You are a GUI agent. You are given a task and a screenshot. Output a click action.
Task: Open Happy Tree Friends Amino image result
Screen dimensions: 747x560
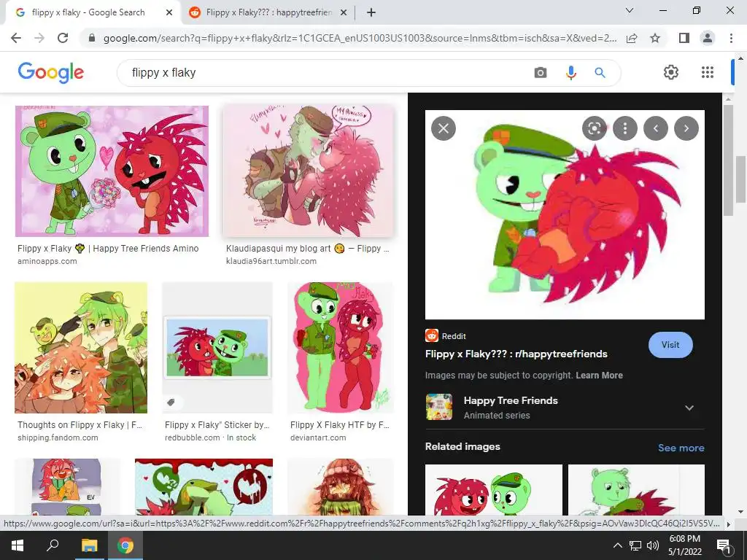click(x=112, y=171)
